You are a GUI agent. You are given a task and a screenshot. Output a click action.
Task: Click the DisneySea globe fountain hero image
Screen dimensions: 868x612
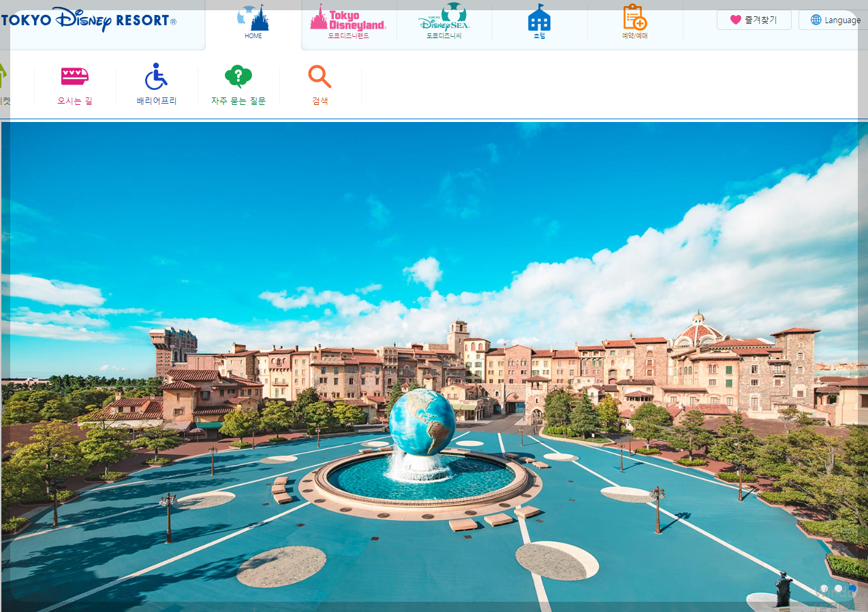coord(434,367)
